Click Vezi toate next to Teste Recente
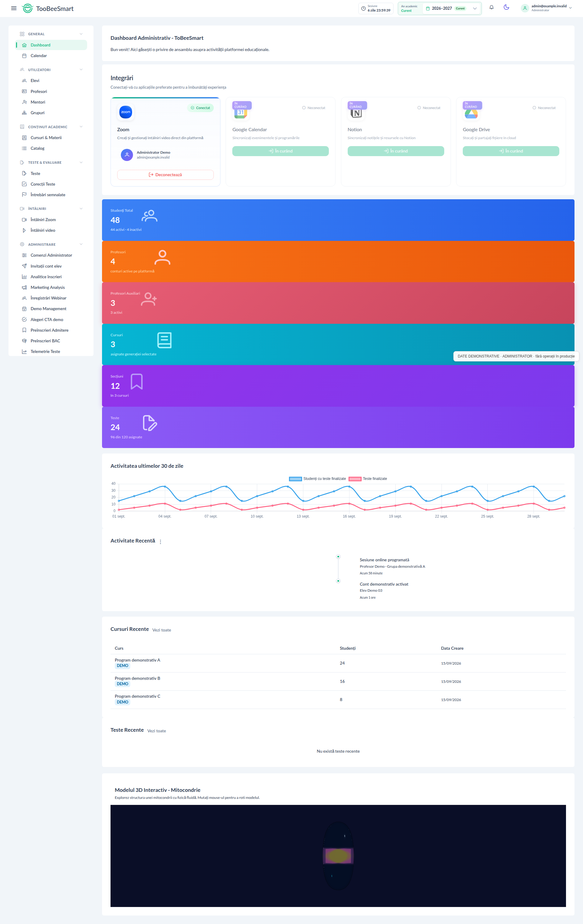 (156, 731)
